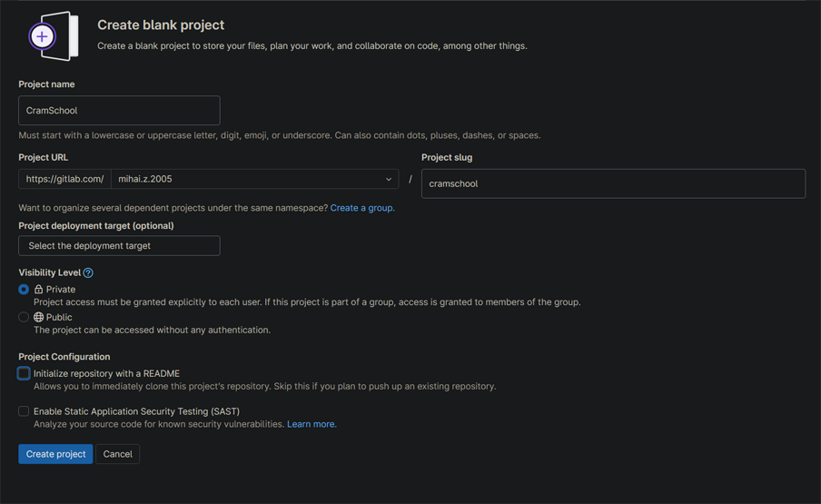The width and height of the screenshot is (821, 504).
Task: Open the Visibility Level help question icon
Action: (88, 272)
